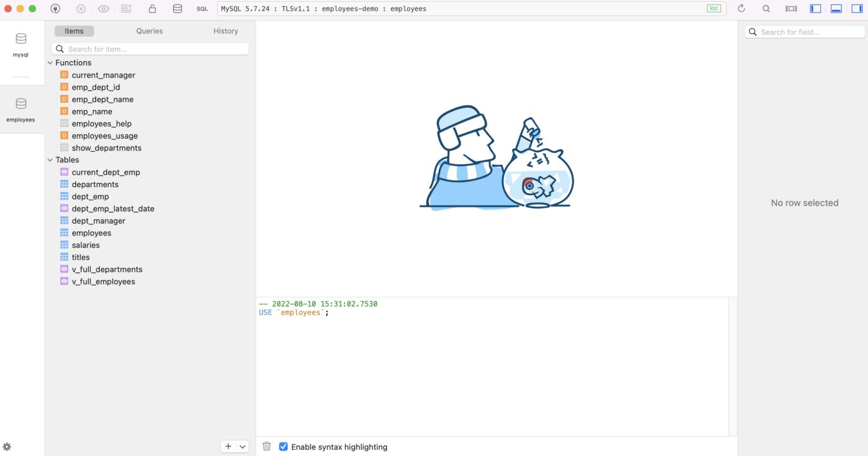The width and height of the screenshot is (868, 456).
Task: Open the database list cylinder icon
Action: click(x=177, y=9)
